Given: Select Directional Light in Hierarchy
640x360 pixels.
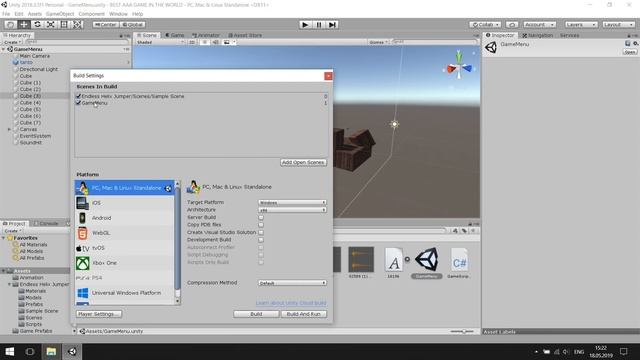Looking at the screenshot, I should [x=39, y=69].
